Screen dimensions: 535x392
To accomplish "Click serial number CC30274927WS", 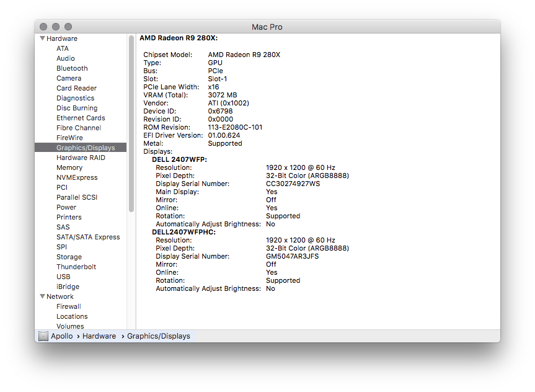I will [x=293, y=184].
